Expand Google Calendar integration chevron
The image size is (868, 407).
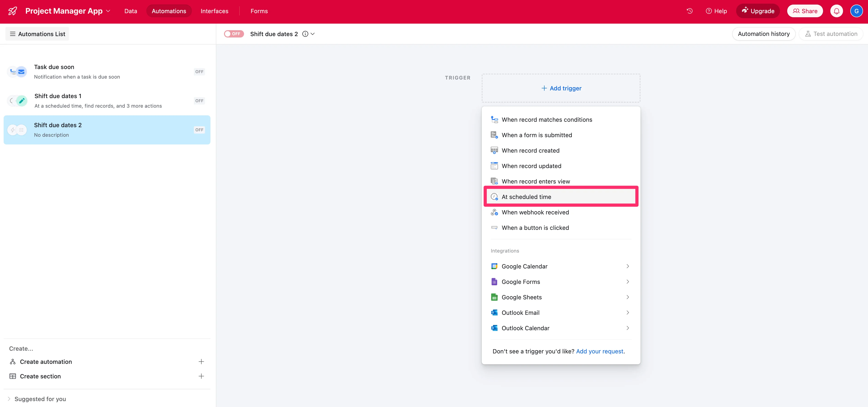tap(627, 266)
